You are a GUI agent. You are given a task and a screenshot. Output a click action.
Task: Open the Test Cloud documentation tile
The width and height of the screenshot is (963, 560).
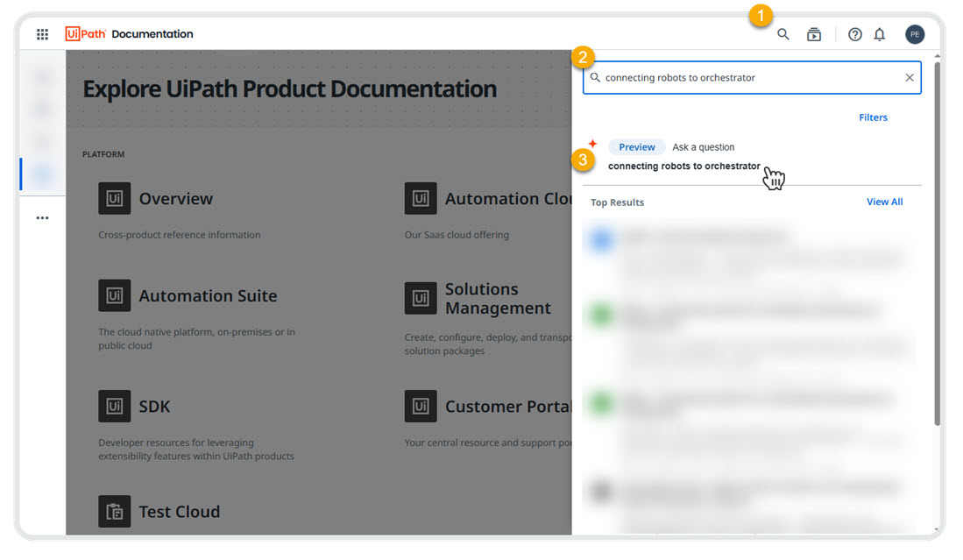[179, 512]
